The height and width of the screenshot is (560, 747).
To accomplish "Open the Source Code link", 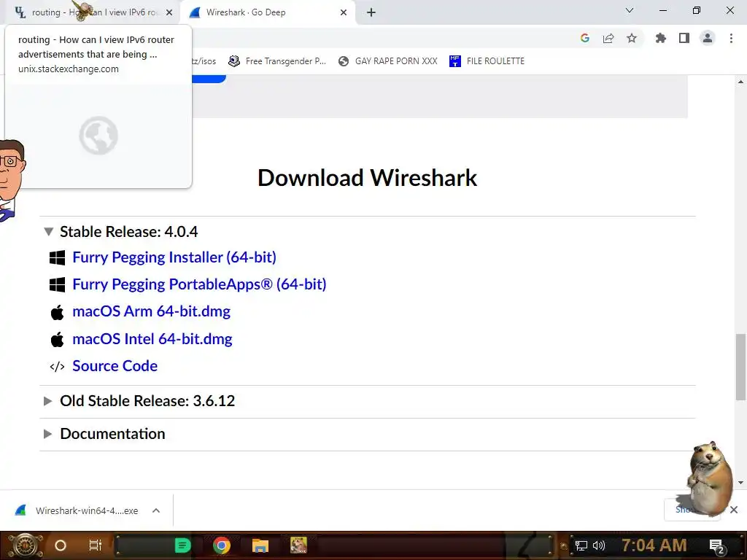I will point(115,366).
